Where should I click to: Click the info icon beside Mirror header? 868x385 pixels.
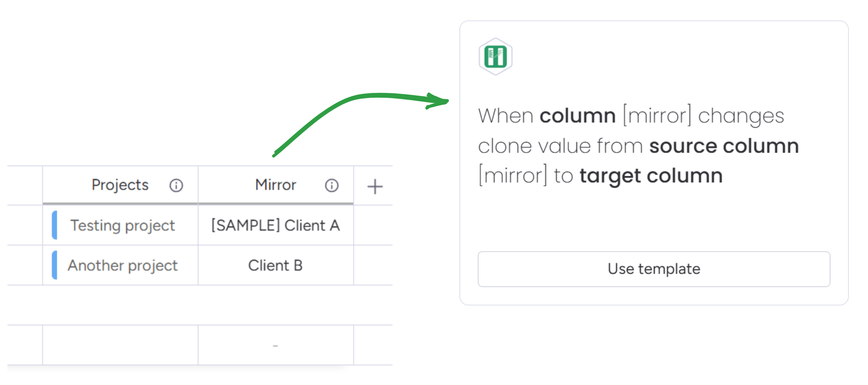point(331,185)
